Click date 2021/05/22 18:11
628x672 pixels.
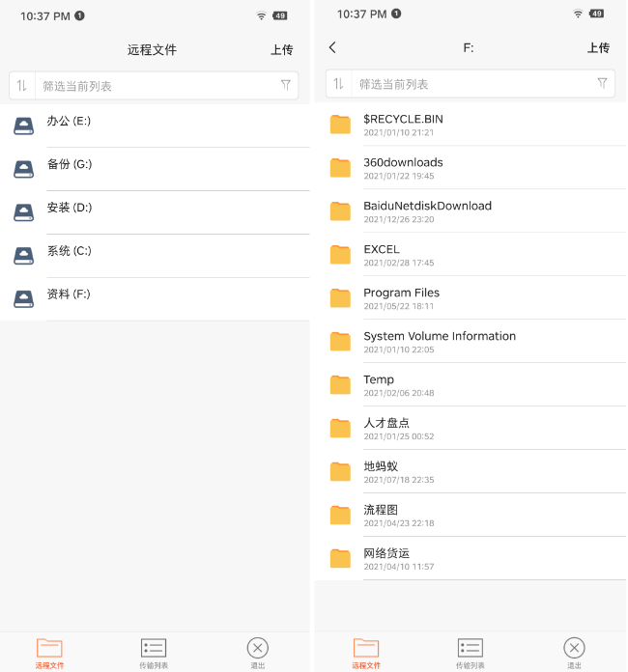coord(399,306)
